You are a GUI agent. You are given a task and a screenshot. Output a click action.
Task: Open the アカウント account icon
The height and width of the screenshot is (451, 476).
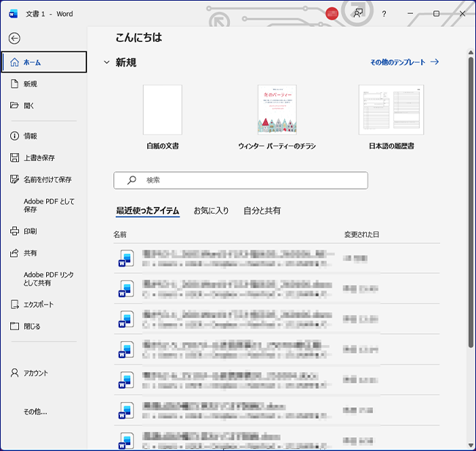pos(15,373)
